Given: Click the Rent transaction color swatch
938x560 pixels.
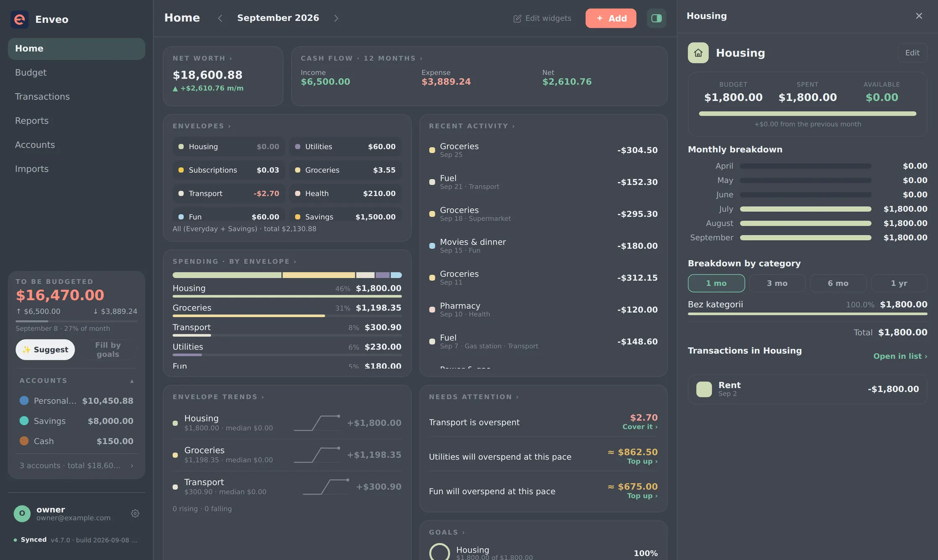Looking at the screenshot, I should 704,389.
